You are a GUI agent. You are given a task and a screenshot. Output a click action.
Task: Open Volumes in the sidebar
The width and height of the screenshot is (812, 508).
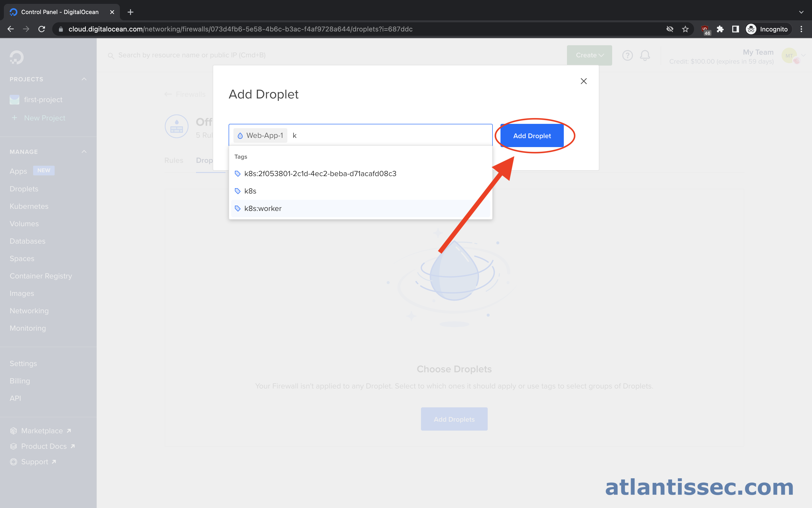click(x=24, y=224)
